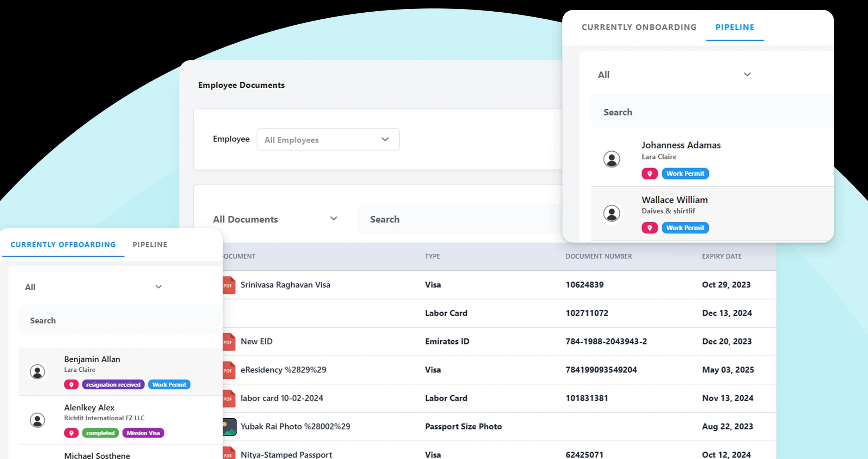Viewport: 868px width, 459px height.
Task: Focus Search field in onboarding panel
Action: click(712, 112)
